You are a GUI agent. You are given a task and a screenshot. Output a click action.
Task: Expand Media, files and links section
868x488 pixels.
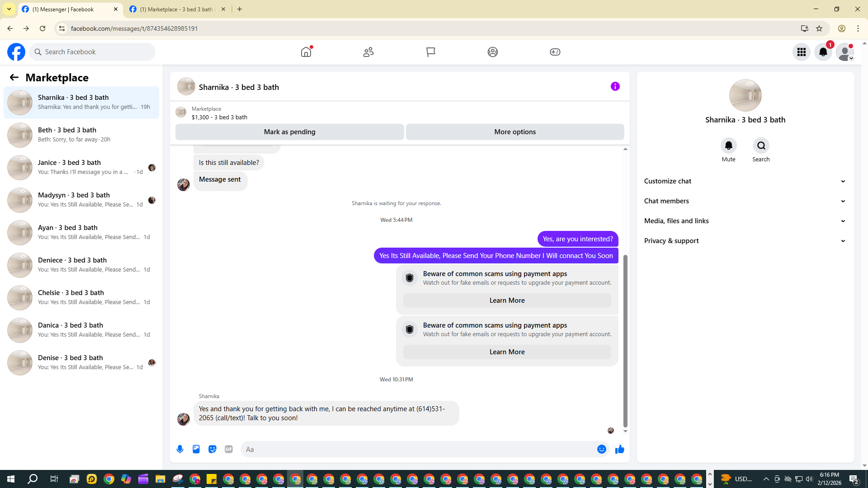pyautogui.click(x=745, y=221)
